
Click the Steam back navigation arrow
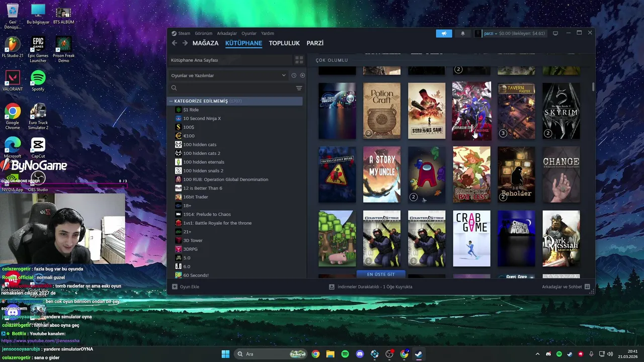point(175,43)
